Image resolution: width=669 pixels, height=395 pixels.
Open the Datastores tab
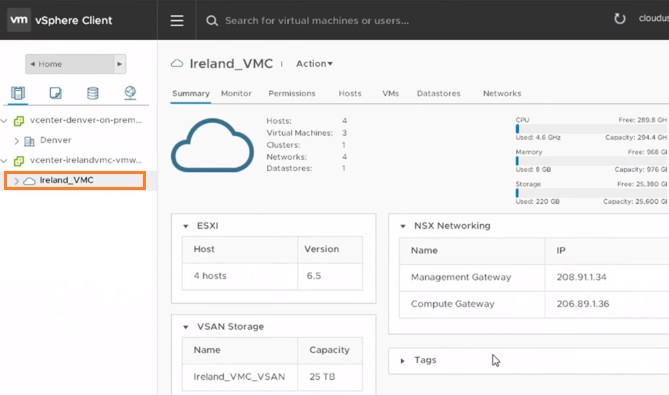point(439,93)
